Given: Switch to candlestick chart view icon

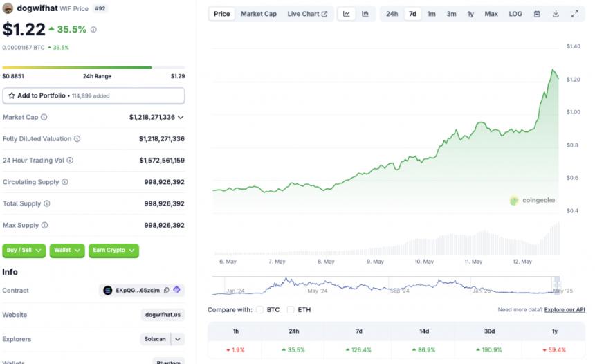Looking at the screenshot, I should (x=365, y=14).
